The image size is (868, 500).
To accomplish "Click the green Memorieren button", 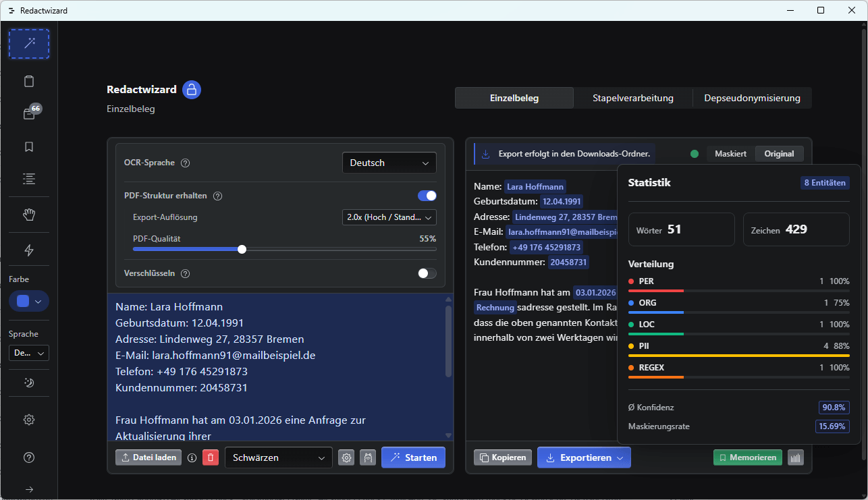I will tap(748, 457).
